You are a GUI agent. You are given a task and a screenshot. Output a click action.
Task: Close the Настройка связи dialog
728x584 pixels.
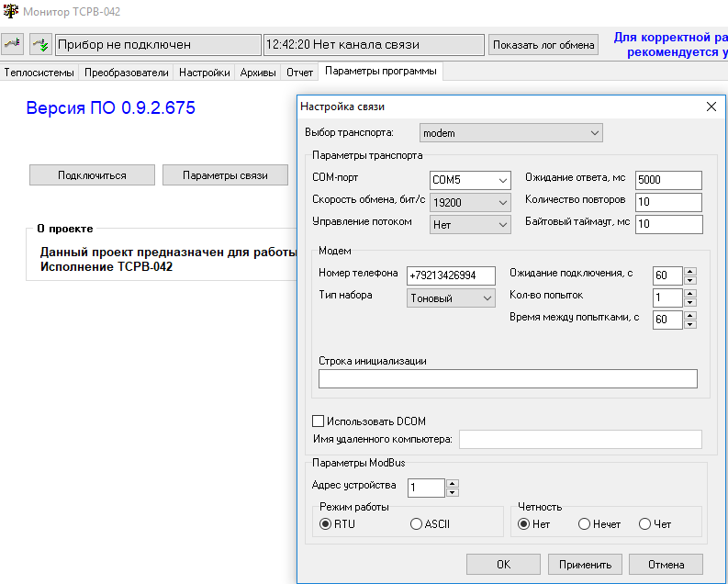710,107
